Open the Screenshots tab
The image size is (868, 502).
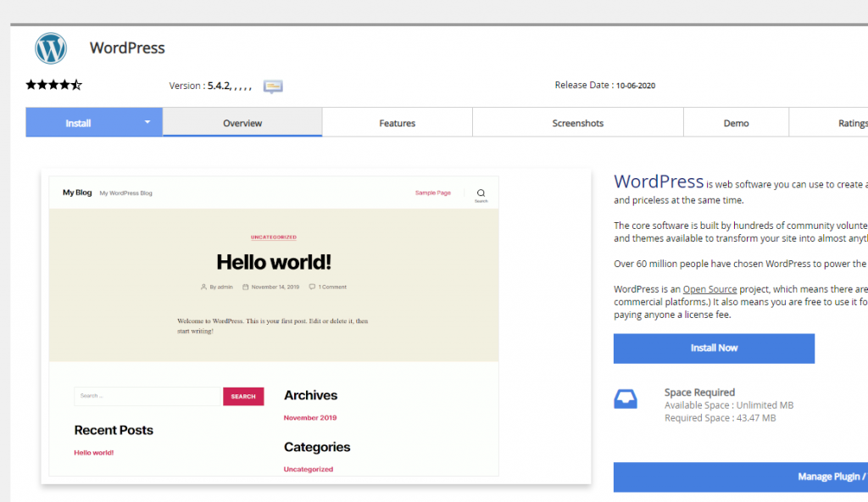click(x=577, y=122)
